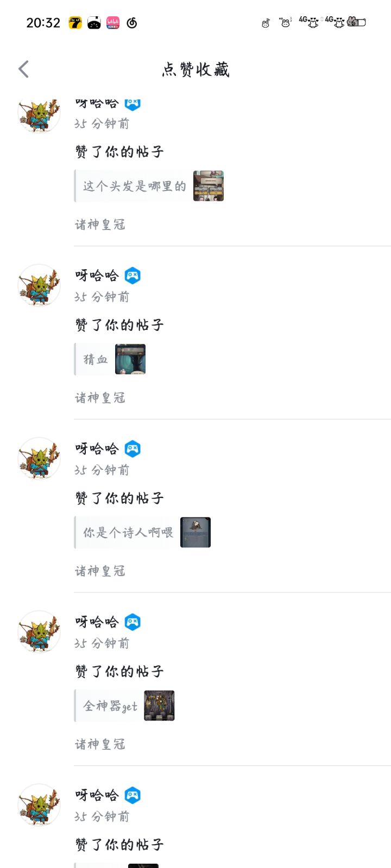Tap the back arrow icon
Image resolution: width=391 pixels, height=868 pixels.
23,69
